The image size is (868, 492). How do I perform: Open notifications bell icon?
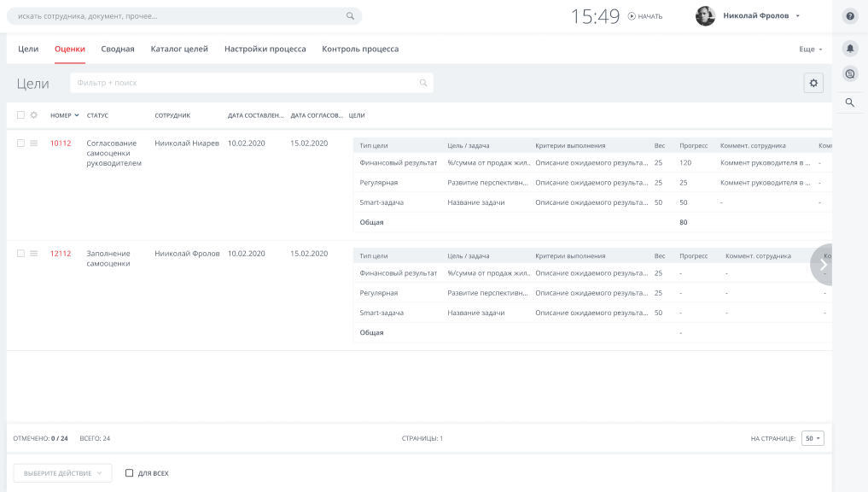[x=850, y=49]
